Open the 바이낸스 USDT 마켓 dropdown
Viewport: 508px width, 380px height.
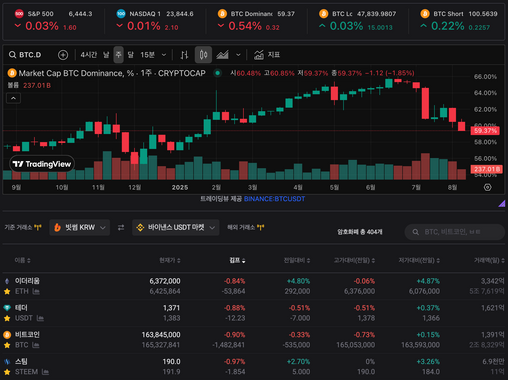coord(176,227)
